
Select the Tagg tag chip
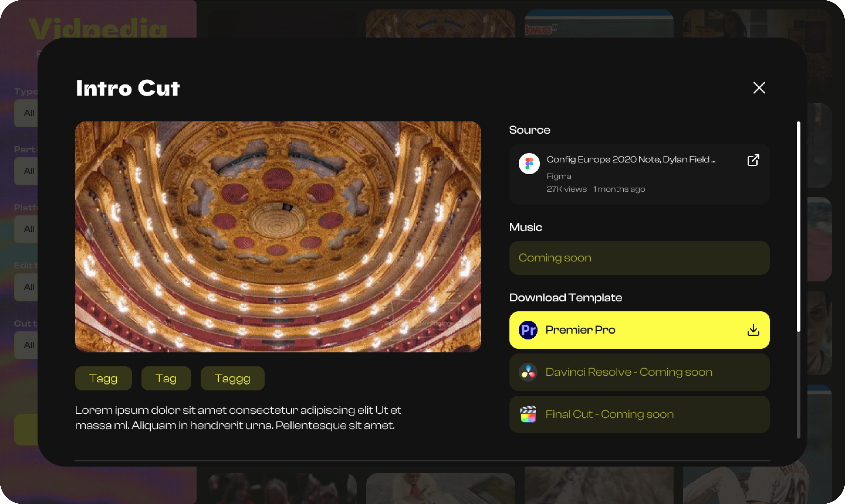pos(103,378)
